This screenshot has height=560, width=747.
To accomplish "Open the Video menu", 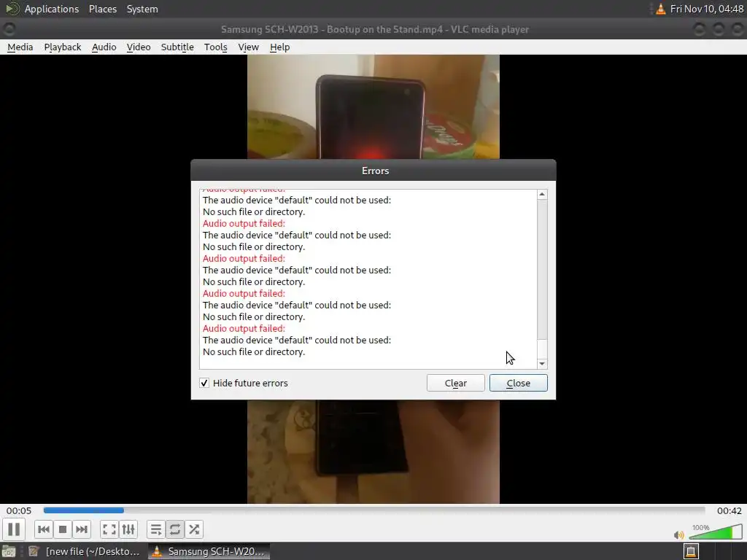I will pos(139,47).
